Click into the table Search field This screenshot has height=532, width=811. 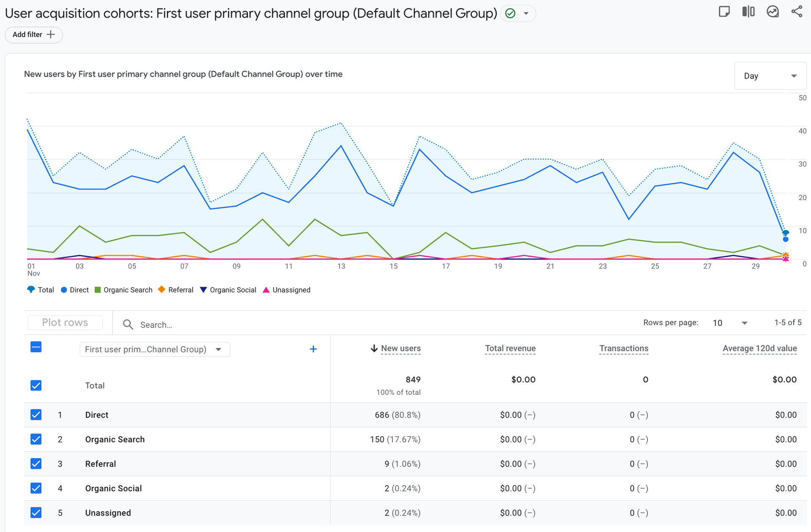(x=253, y=325)
